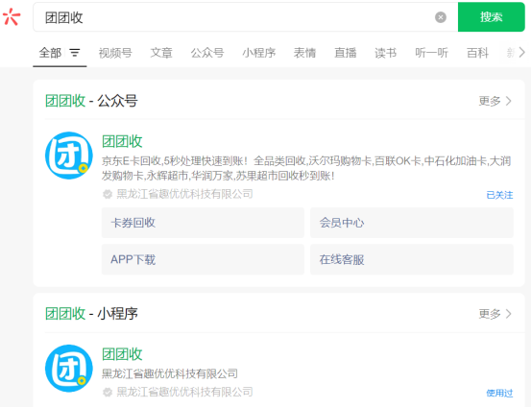Switch to the 小程序 tab

(259, 53)
